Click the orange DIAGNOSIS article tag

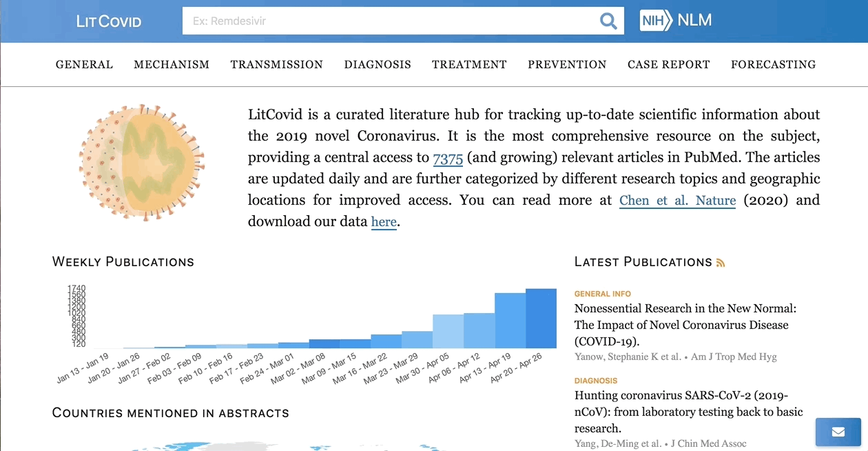596,381
